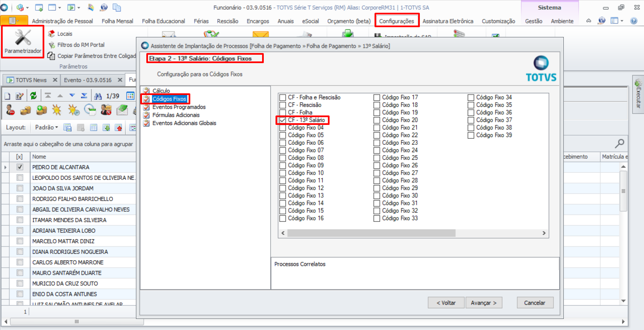This screenshot has width=644, height=330.
Task: Go back with the < Voltar button
Action: pyautogui.click(x=446, y=303)
